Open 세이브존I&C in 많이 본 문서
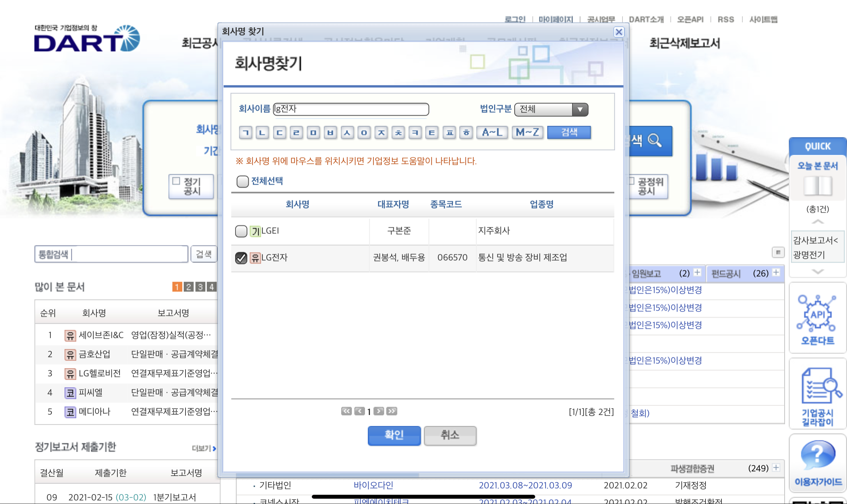This screenshot has width=847, height=504. 101,335
